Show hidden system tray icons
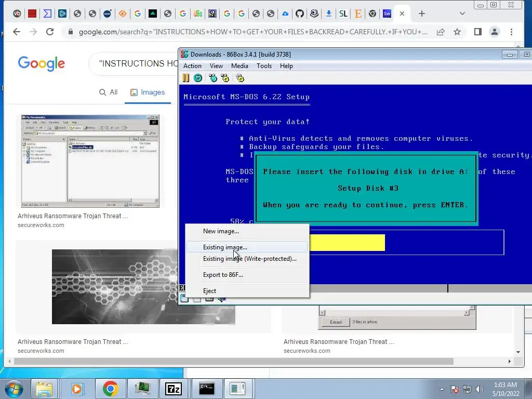The height and width of the screenshot is (399, 532). [442, 389]
